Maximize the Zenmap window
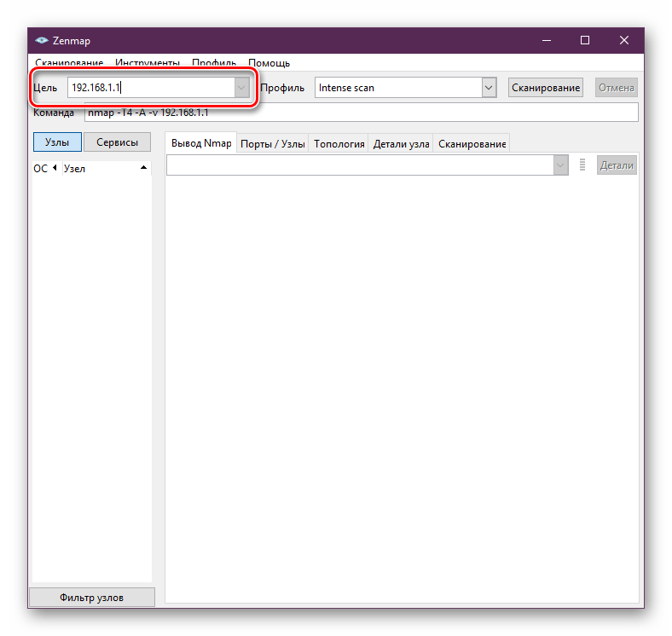Screen dimensions: 672x636 tap(584, 40)
